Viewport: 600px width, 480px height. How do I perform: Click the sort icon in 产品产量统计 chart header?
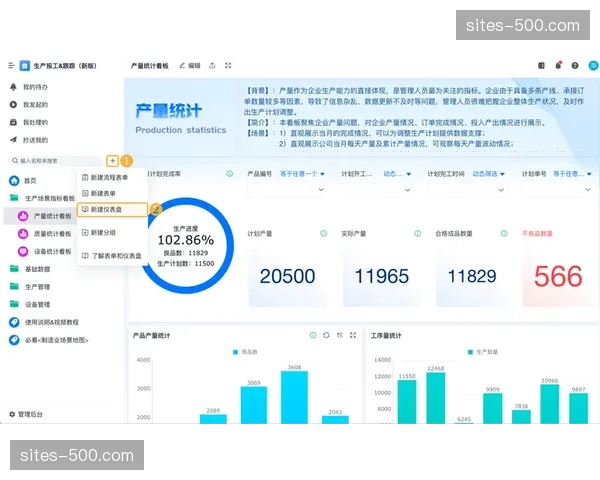click(340, 335)
